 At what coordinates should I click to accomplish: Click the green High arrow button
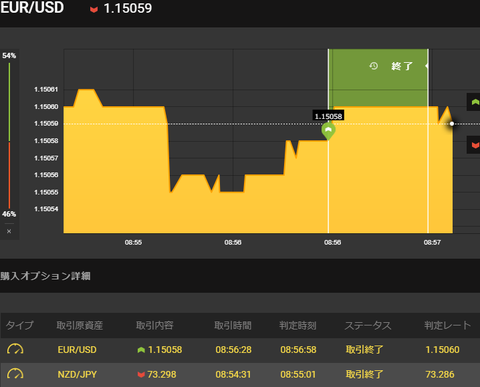474,102
